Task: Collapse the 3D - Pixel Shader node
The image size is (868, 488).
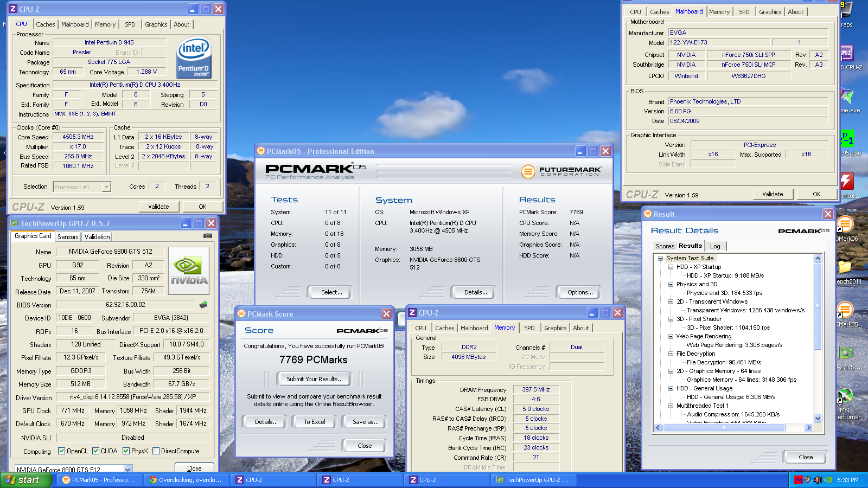Action: (671, 319)
